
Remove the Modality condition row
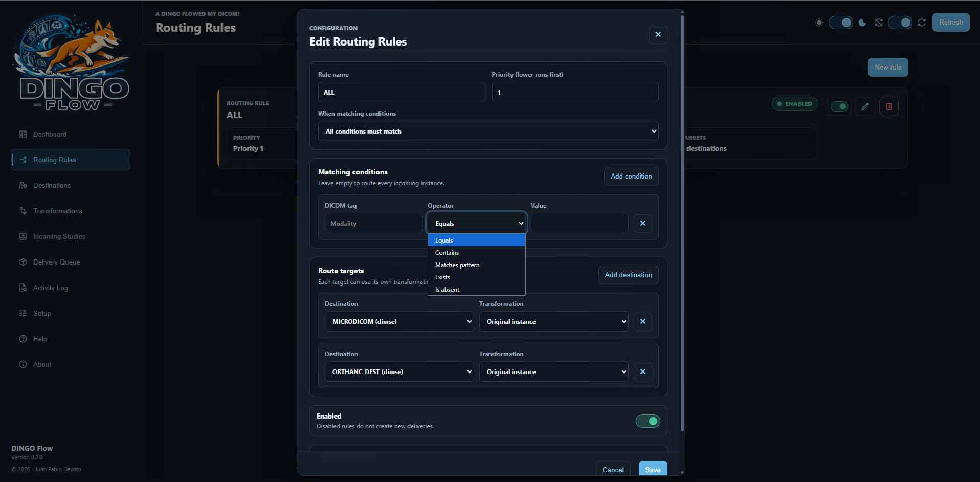(643, 223)
